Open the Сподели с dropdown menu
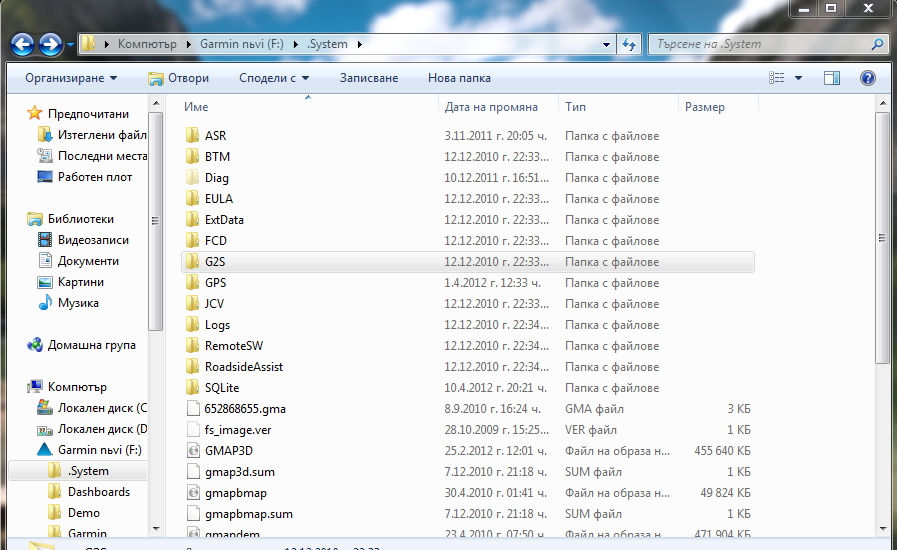 tap(274, 78)
